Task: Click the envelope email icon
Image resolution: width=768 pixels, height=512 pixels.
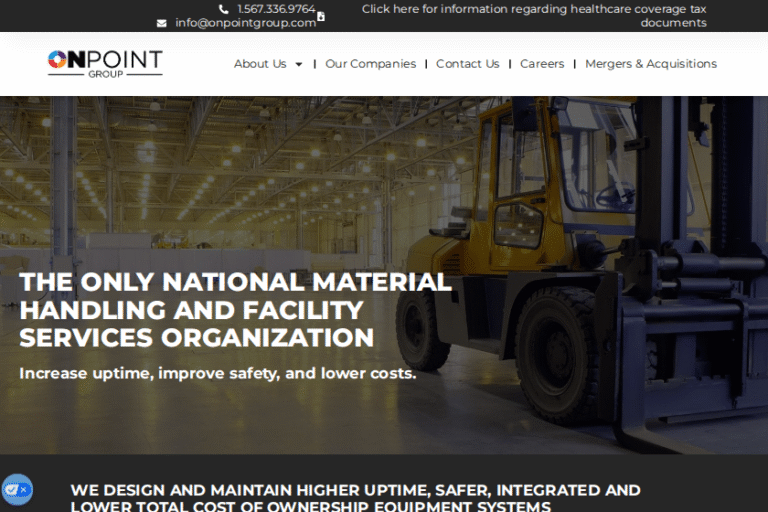Action: (162, 24)
